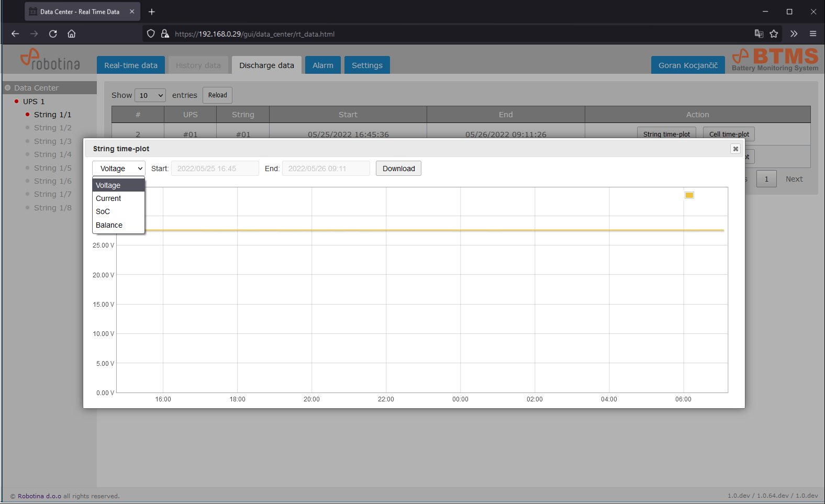Choose Current from the plot dropdown
This screenshot has width=825, height=504.
(x=108, y=198)
